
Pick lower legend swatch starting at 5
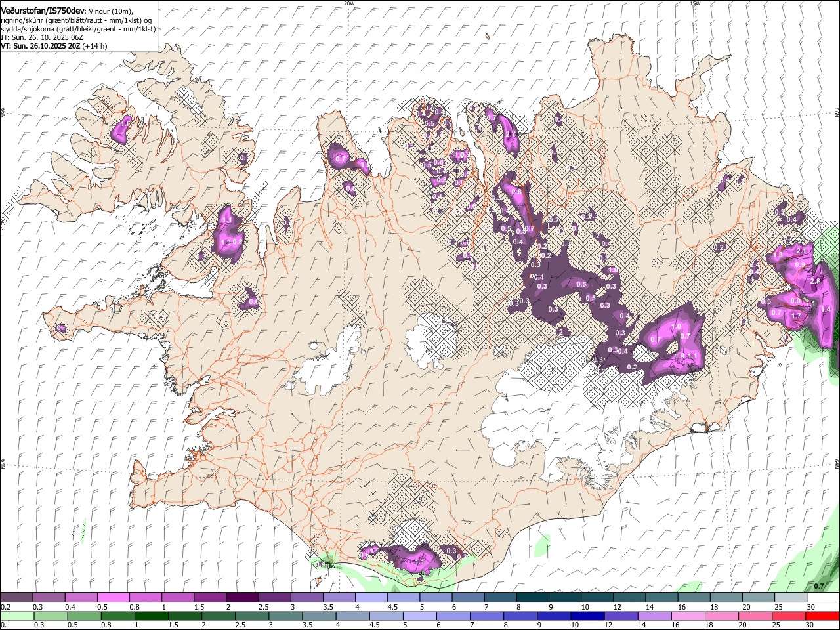pos(419,616)
